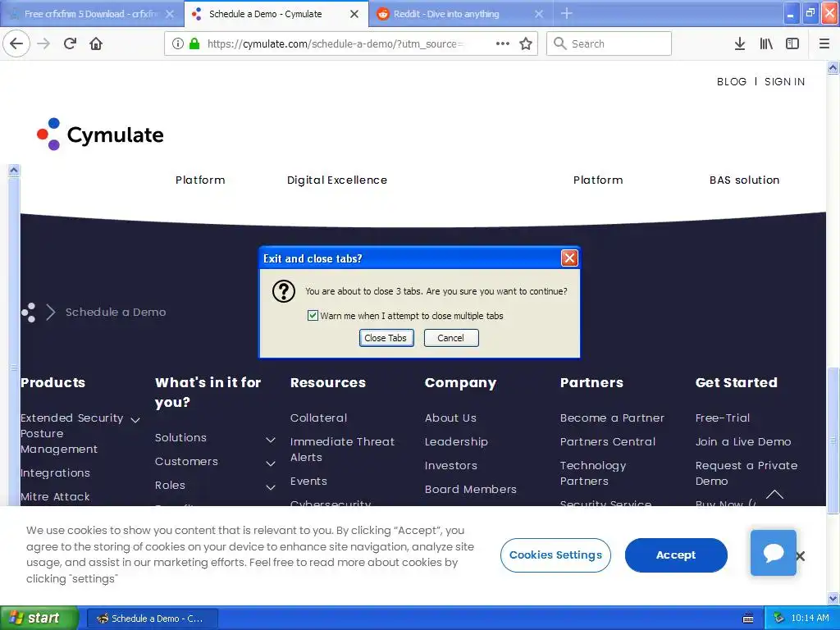
Task: Open the Leadership link
Action: (x=456, y=441)
